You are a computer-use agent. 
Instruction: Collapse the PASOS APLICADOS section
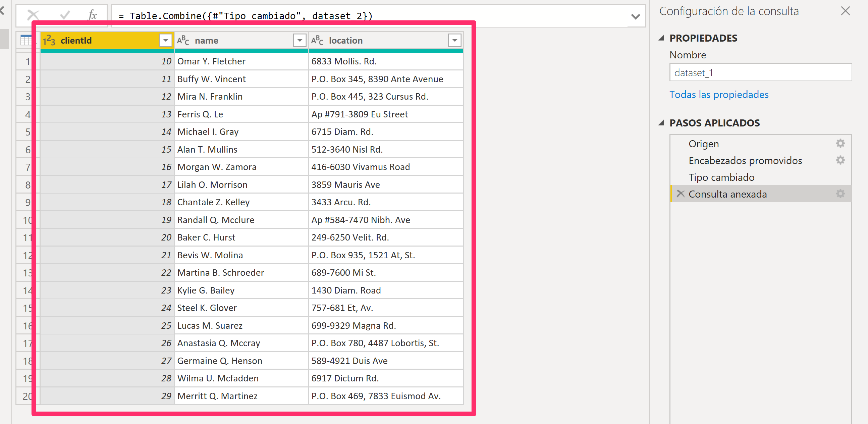[x=661, y=123]
